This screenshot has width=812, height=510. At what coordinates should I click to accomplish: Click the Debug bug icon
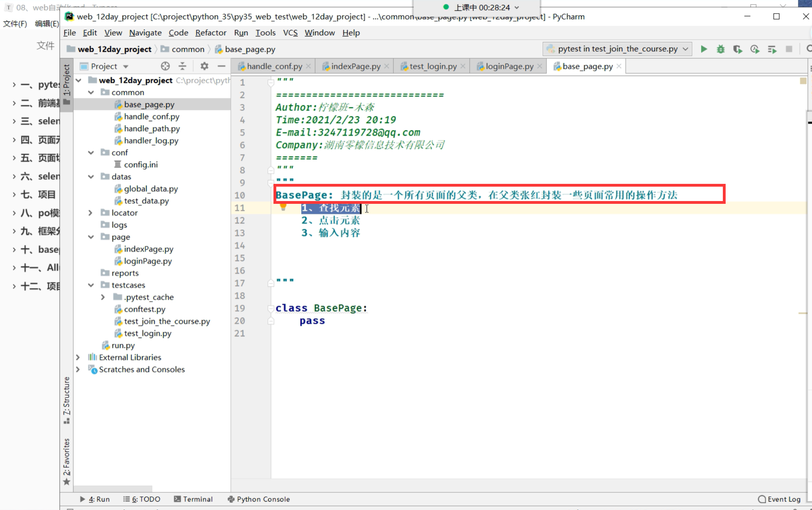coord(720,49)
